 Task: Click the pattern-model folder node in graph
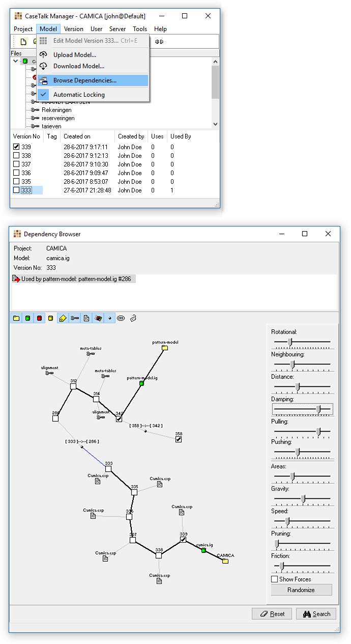coord(164,348)
